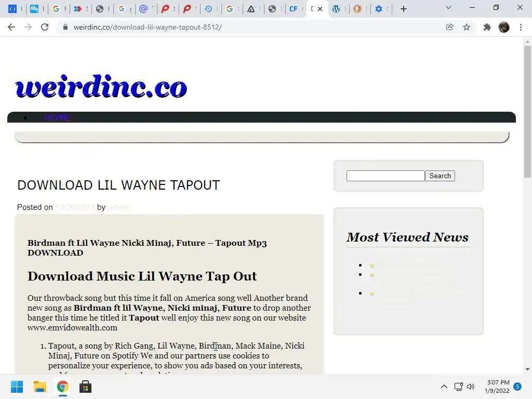532x399 pixels.
Task: View site info via the padlock icon
Action: point(65,27)
